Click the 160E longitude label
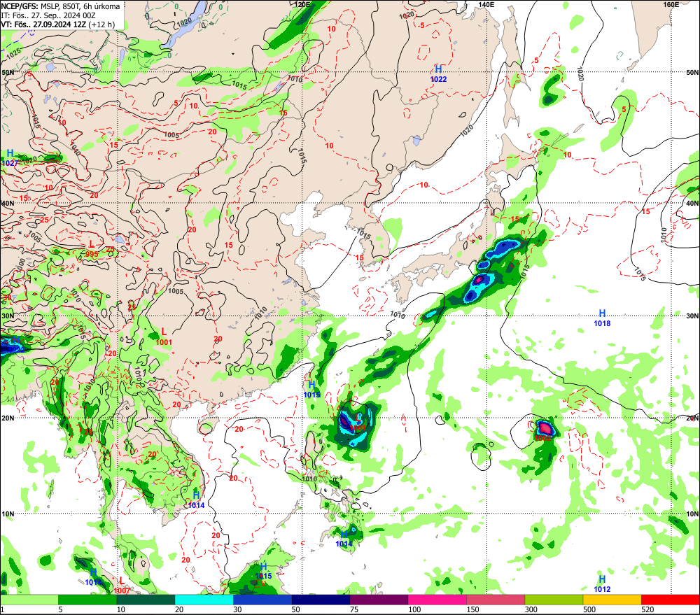The height and width of the screenshot is (615, 700). [671, 4]
